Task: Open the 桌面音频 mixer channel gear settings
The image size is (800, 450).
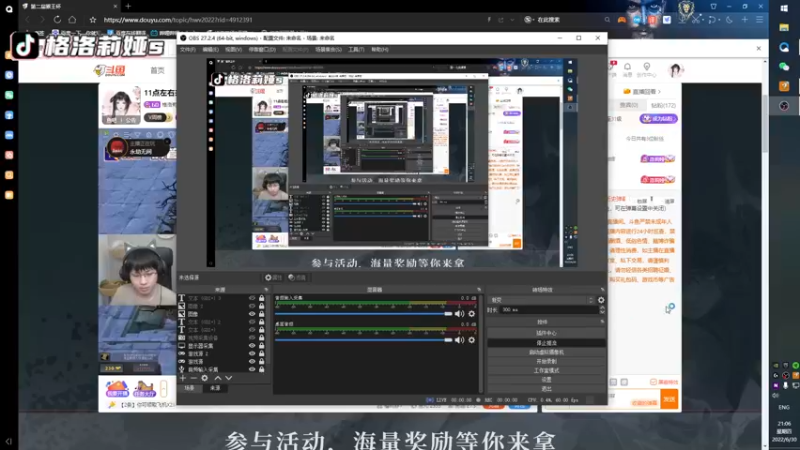Action: click(x=471, y=340)
